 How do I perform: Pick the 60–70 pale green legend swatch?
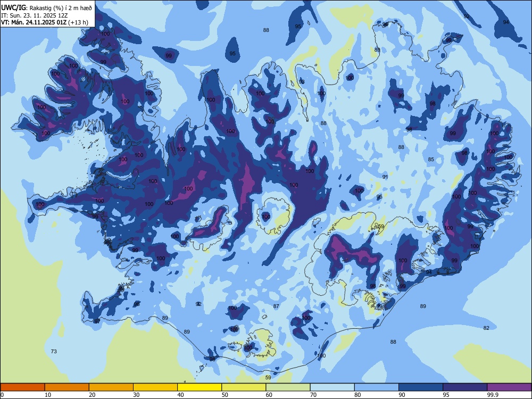pyautogui.click(x=288, y=387)
